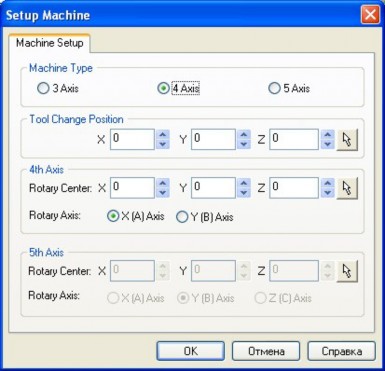Viewport: 385px width, 371px height.
Task: Increase Tool Change Position Y value
Action: (244, 135)
